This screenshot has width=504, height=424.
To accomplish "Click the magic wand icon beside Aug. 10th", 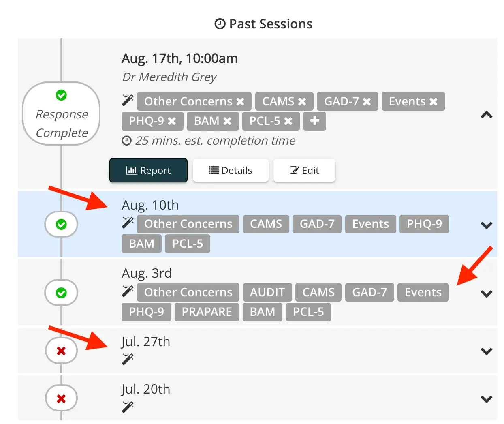I will (127, 221).
